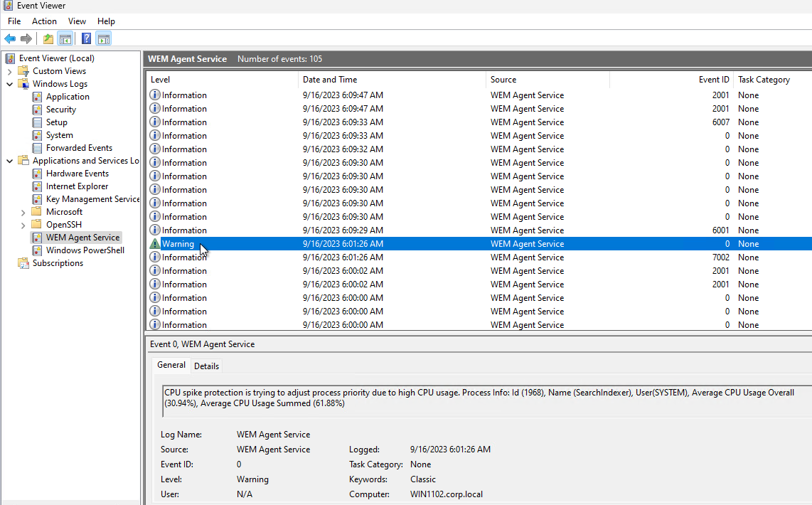Select the event with ID 6001
Screen dimensions: 812x505
[x=479, y=230]
